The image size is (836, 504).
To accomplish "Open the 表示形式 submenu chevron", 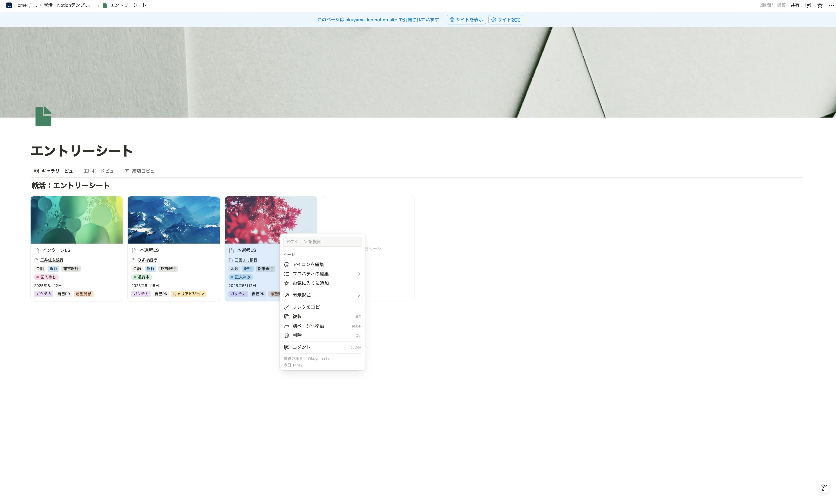I will 359,295.
